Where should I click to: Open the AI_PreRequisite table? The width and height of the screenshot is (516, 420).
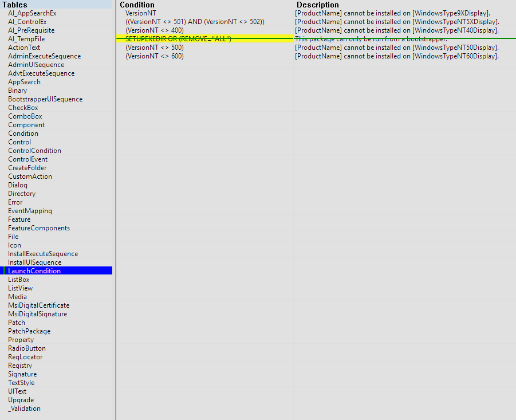[31, 30]
